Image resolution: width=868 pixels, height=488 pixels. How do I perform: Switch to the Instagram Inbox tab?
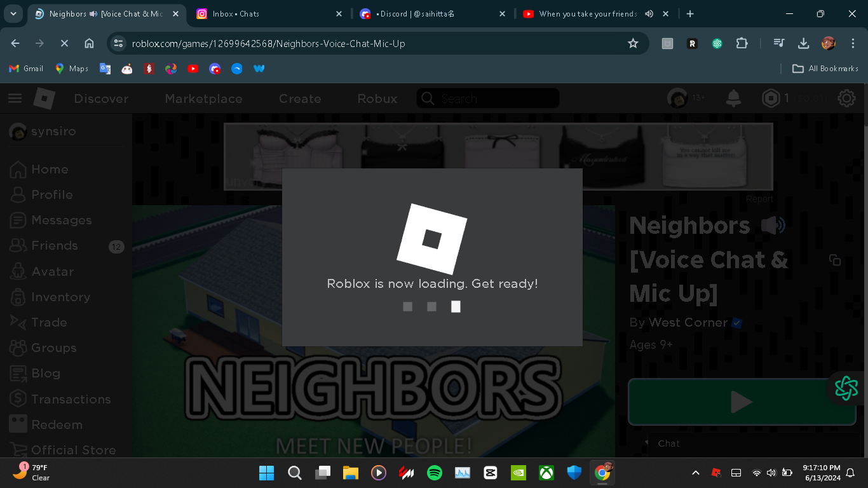[x=270, y=13]
